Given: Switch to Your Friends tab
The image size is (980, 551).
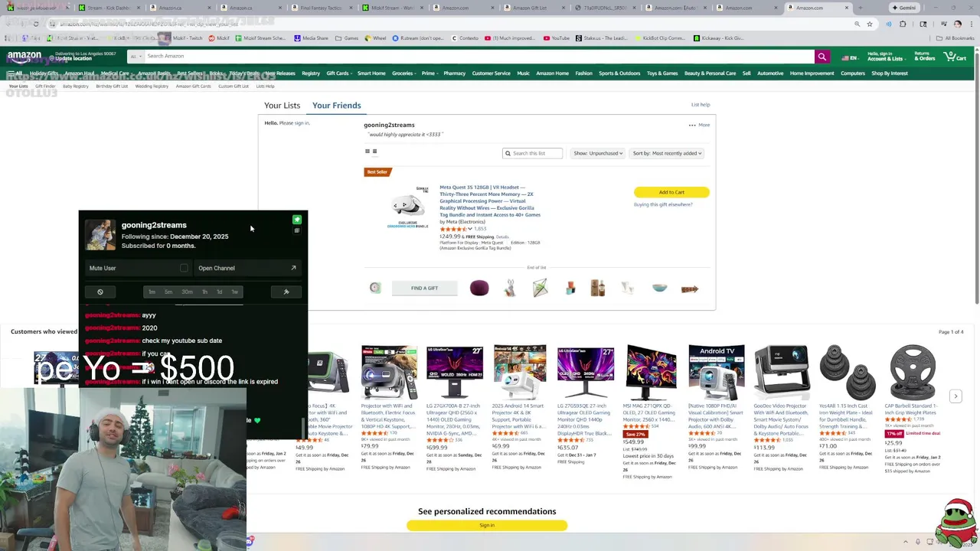Looking at the screenshot, I should [336, 106].
